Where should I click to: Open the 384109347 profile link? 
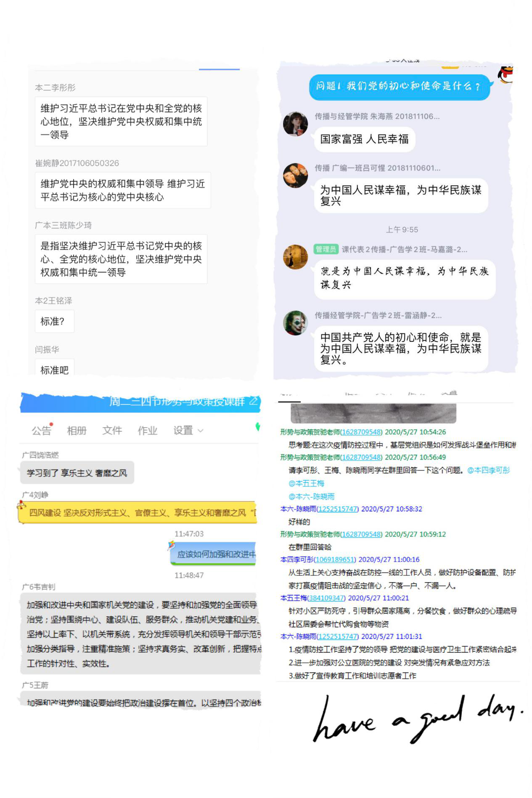[326, 598]
